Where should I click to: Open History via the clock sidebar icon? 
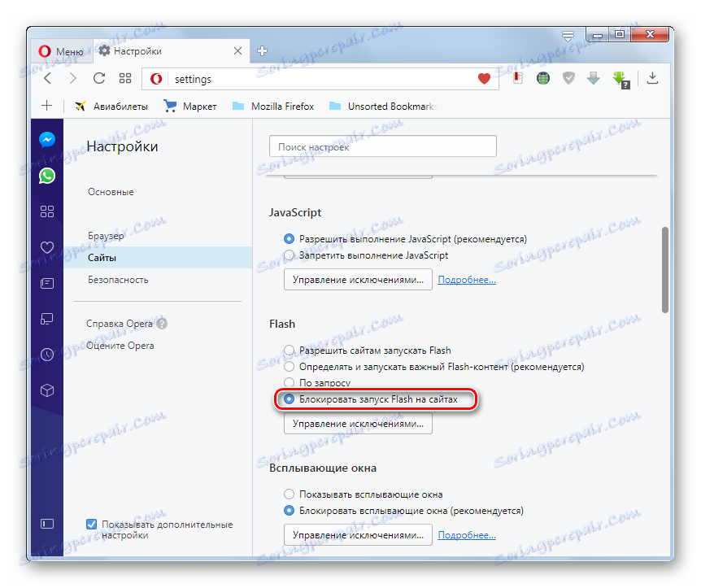pos(46,355)
